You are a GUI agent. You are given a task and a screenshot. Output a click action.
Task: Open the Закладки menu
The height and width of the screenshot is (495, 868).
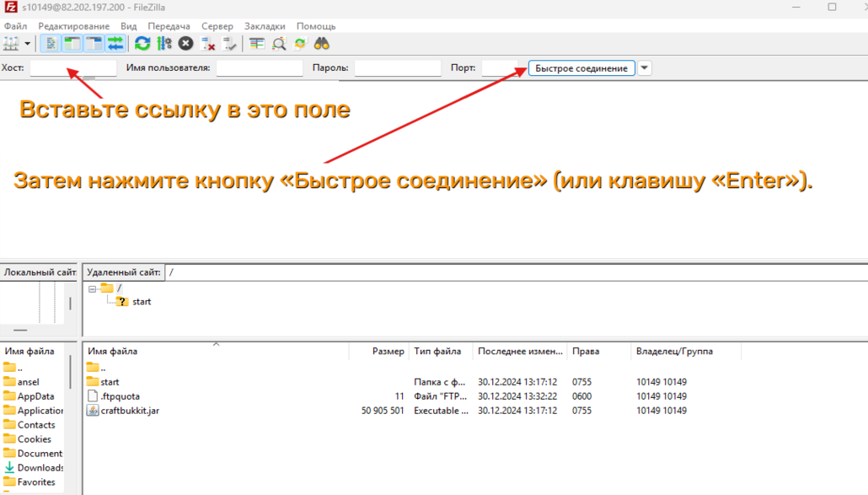click(x=265, y=26)
